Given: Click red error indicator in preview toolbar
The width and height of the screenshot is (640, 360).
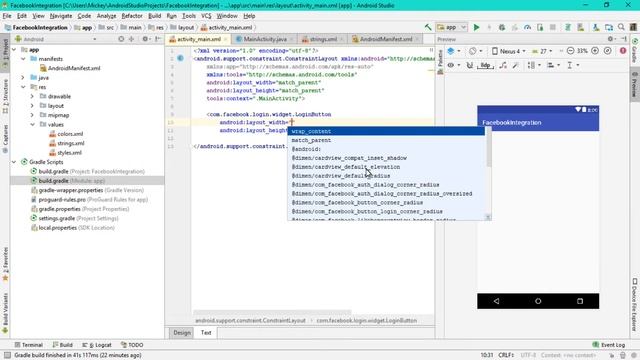Looking at the screenshot, I should tap(623, 51).
